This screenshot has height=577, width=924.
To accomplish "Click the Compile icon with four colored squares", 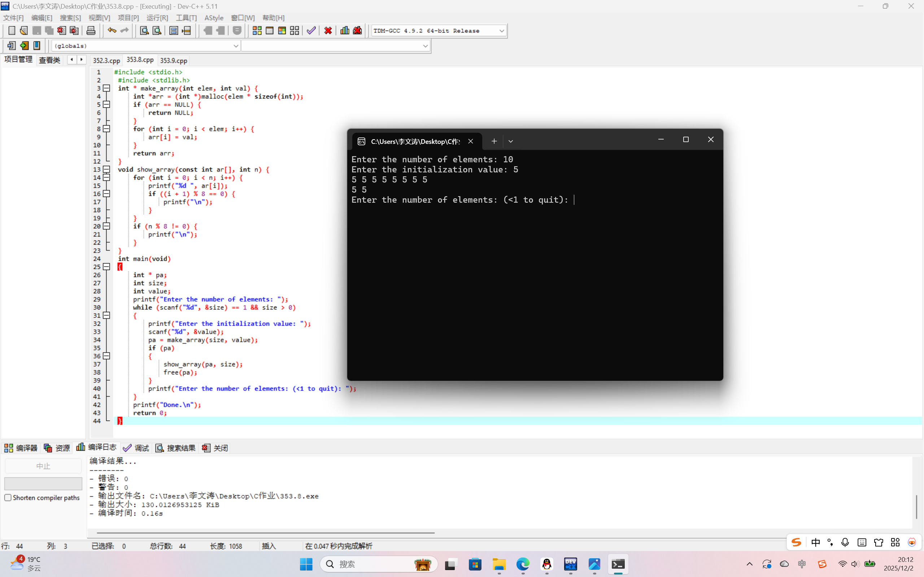I will [257, 31].
